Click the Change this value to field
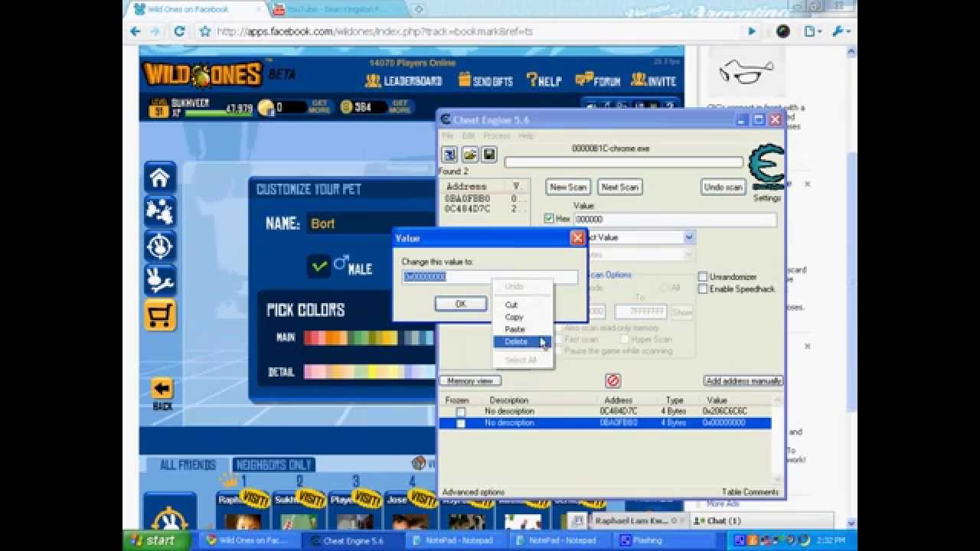 point(490,277)
